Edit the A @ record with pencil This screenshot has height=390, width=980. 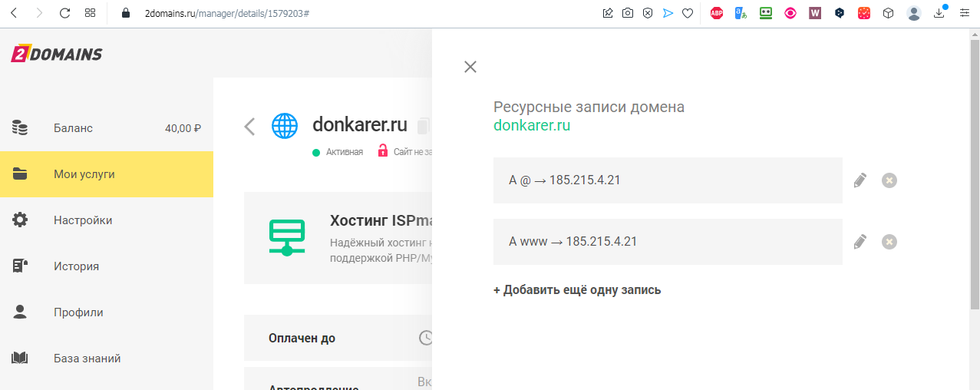pos(860,180)
